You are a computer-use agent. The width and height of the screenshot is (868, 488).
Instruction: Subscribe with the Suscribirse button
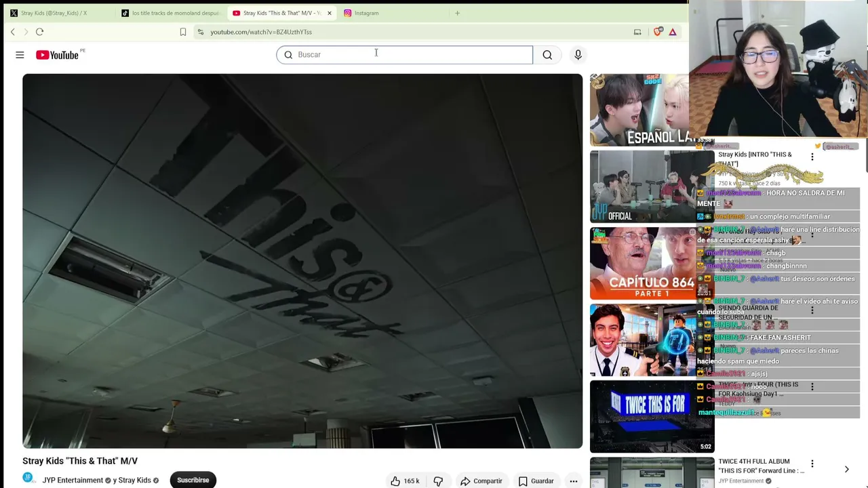pos(193,480)
